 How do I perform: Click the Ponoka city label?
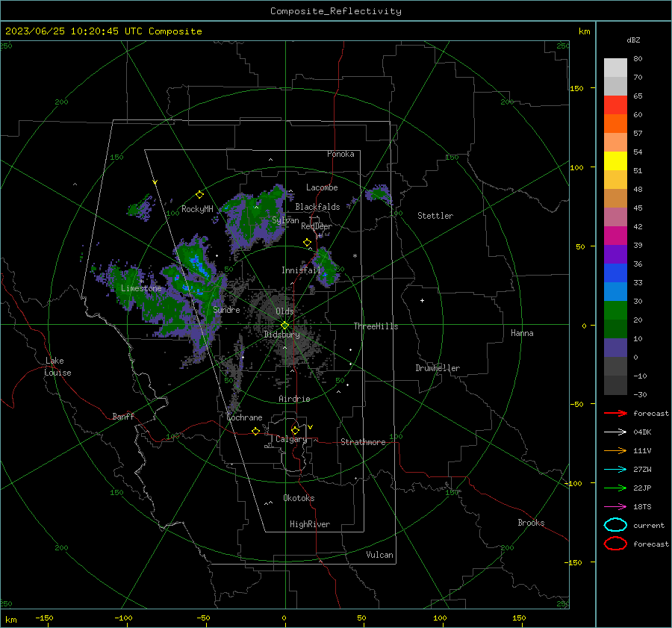(340, 154)
